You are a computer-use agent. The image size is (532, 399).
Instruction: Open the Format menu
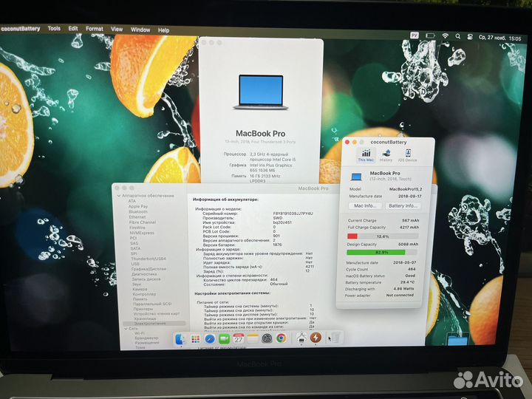point(95,29)
